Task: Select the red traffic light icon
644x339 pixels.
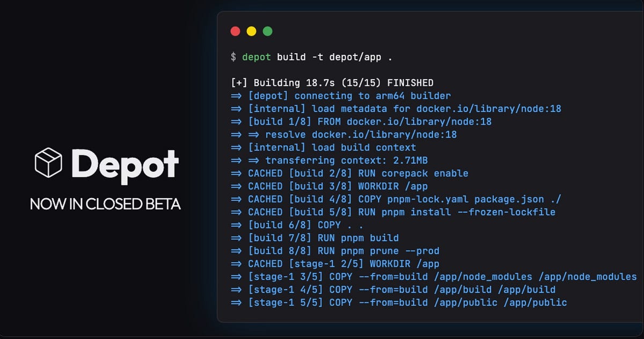Action: tap(236, 31)
